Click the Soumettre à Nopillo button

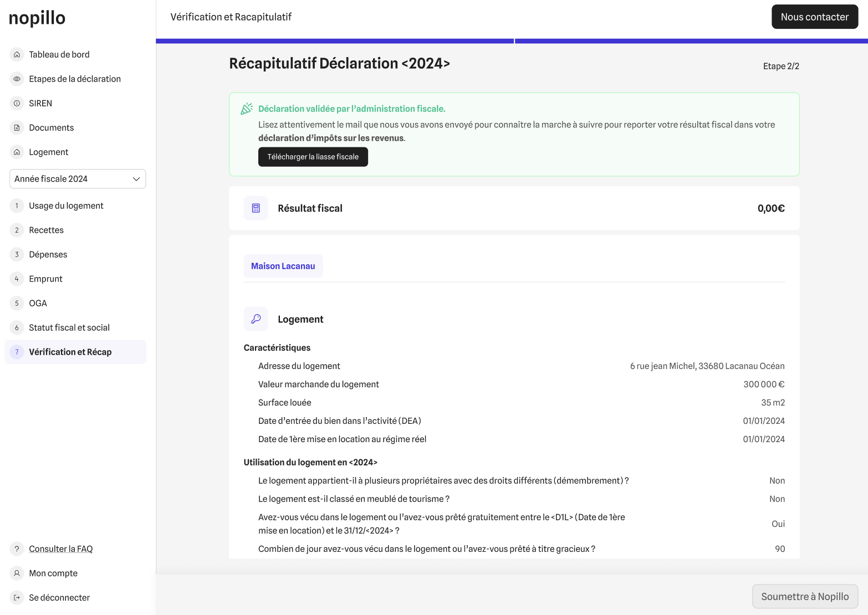[x=804, y=596]
